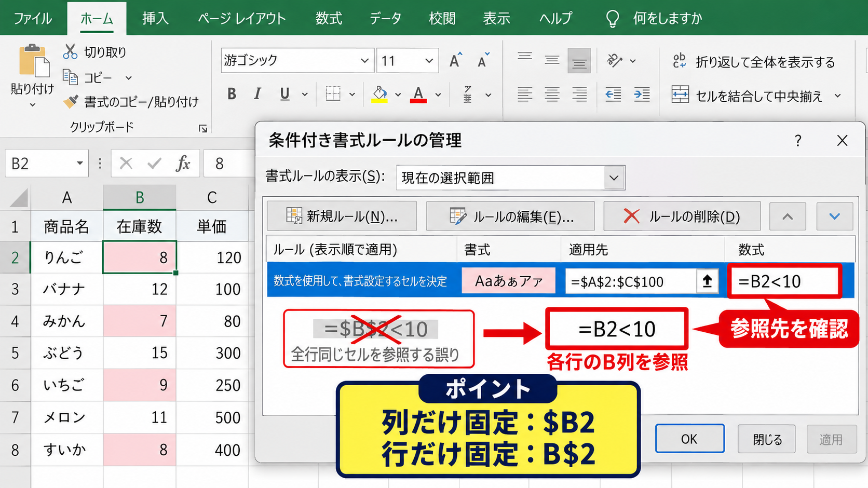This screenshot has width=868, height=488.
Task: Click the phonetic guide (ruby) icon
Action: (468, 94)
